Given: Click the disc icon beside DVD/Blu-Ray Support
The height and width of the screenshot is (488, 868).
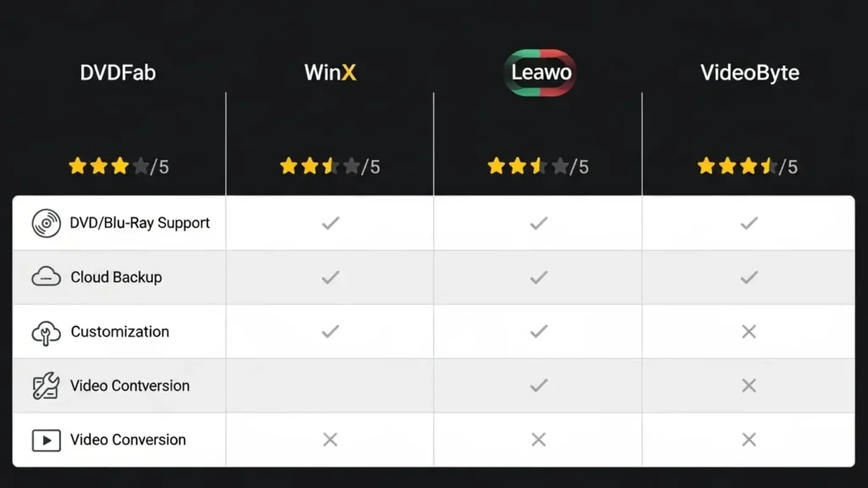Looking at the screenshot, I should click(x=46, y=224).
